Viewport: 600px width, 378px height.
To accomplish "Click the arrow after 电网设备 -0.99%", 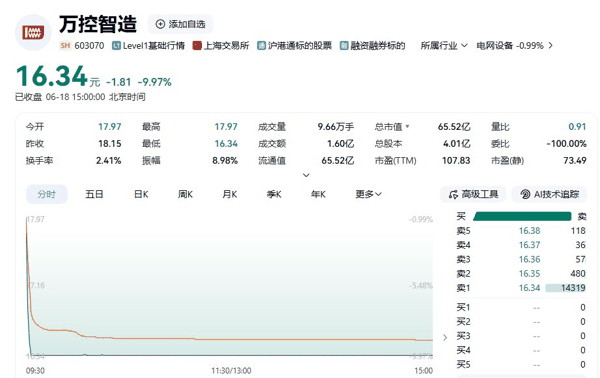I will [550, 46].
